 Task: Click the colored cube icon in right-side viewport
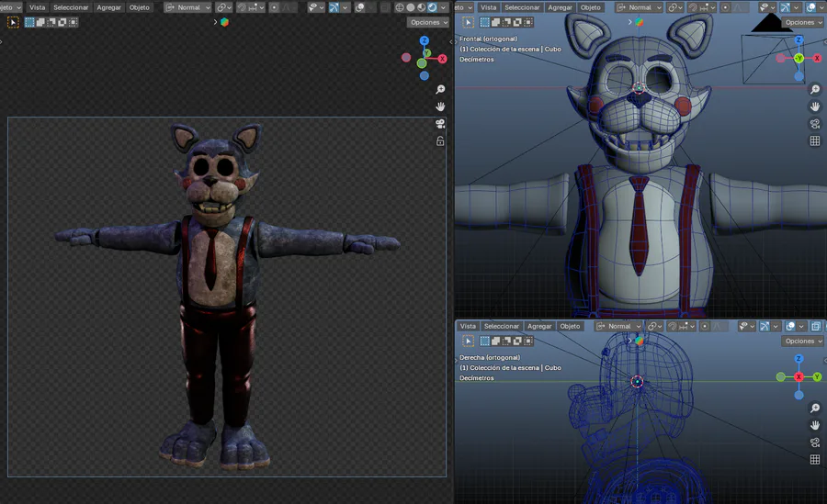[640, 342]
